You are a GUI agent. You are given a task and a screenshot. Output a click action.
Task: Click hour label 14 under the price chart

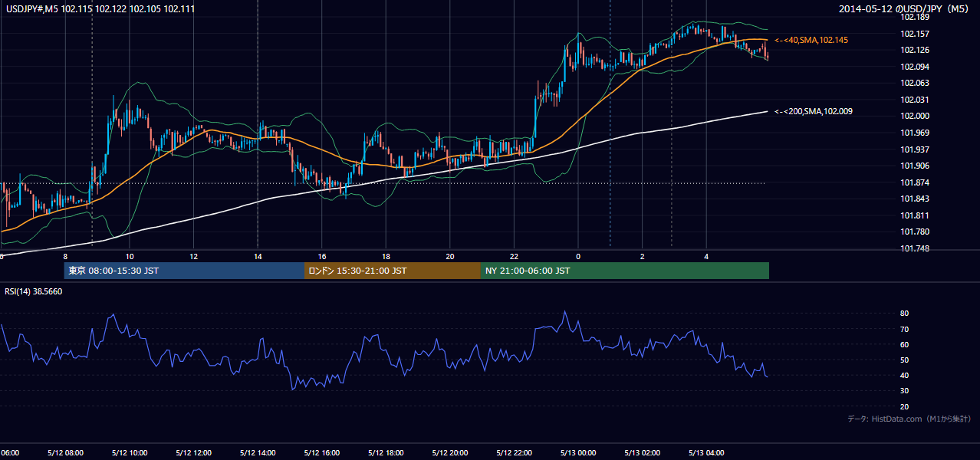pos(258,256)
